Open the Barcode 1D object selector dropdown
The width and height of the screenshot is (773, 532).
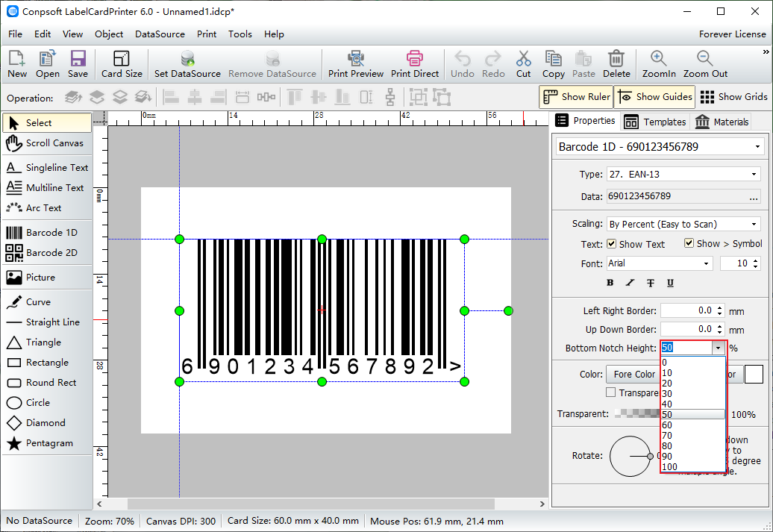(757, 146)
